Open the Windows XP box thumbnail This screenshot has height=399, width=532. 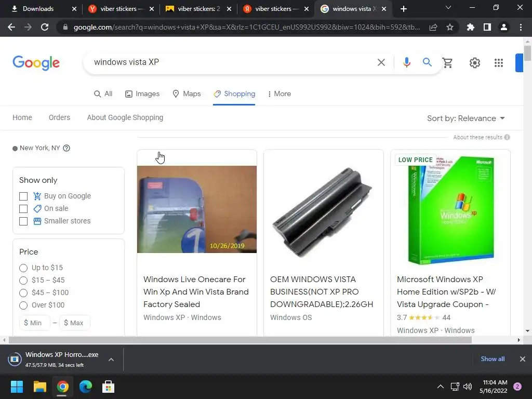coord(450,210)
